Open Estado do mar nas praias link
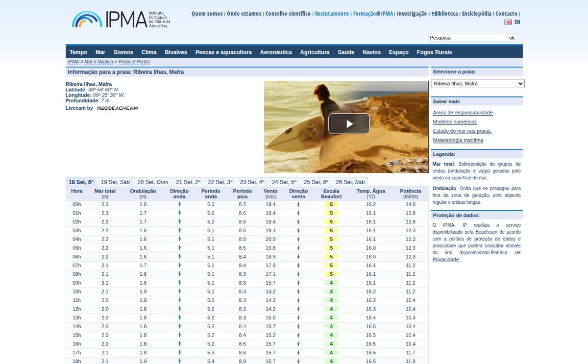 click(462, 131)
